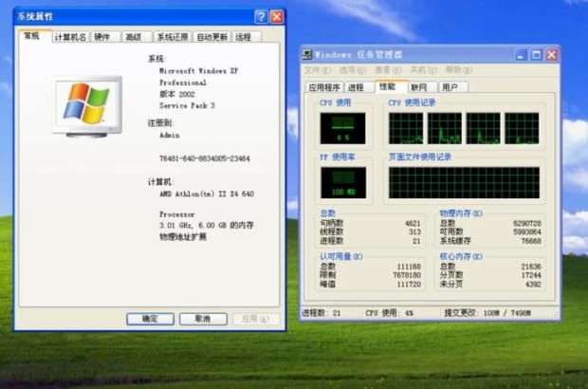Click the PF 使用率 gauge display
This screenshot has height=389, width=588.
tap(342, 182)
